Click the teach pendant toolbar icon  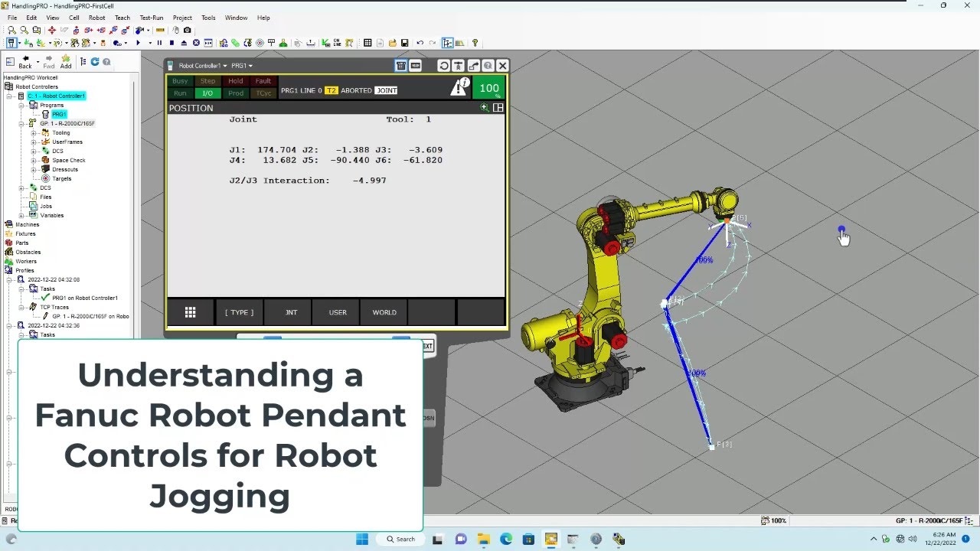pos(12,43)
